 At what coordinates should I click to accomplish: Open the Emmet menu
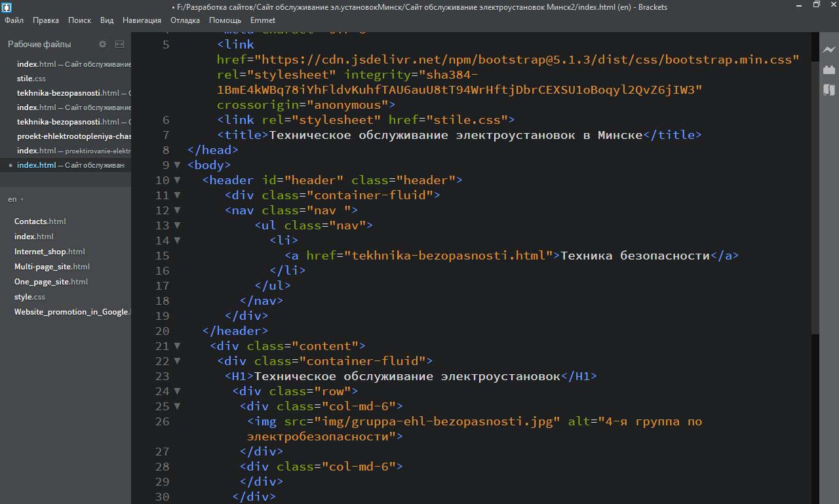click(263, 20)
